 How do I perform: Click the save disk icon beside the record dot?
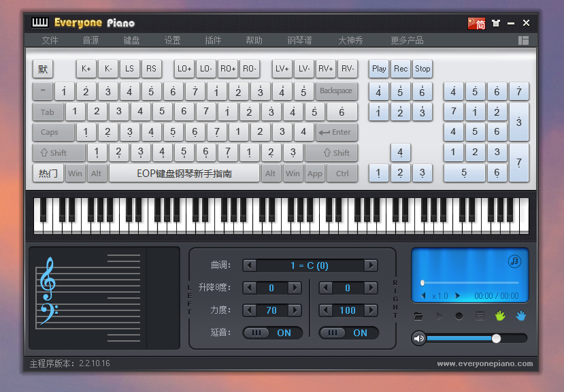click(x=480, y=316)
